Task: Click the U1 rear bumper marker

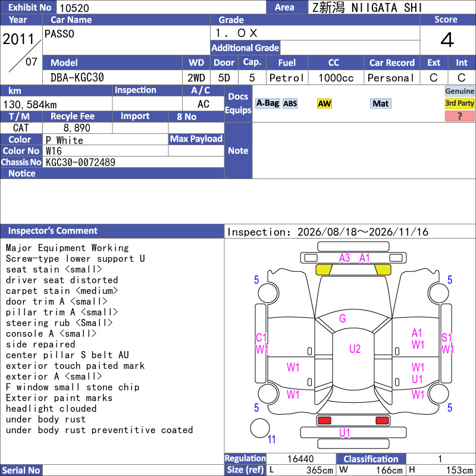Action: pos(345,433)
